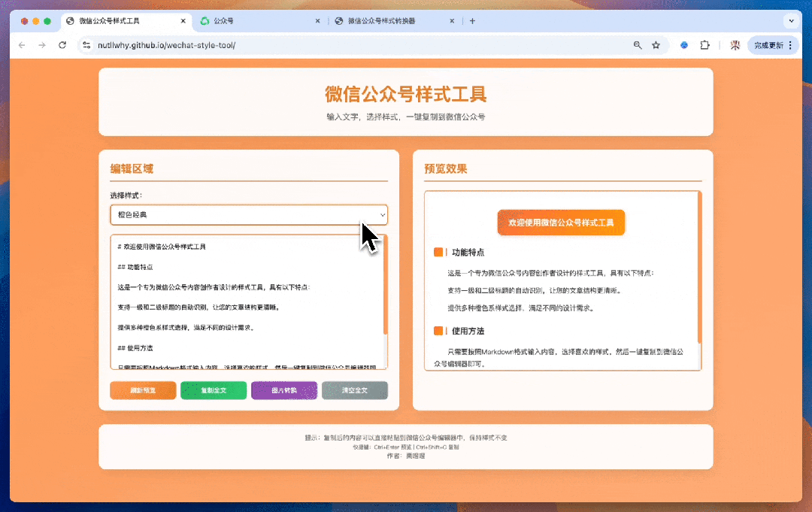This screenshot has width=812, height=512.
Task: Open the profile avatar icon
Action: point(735,45)
